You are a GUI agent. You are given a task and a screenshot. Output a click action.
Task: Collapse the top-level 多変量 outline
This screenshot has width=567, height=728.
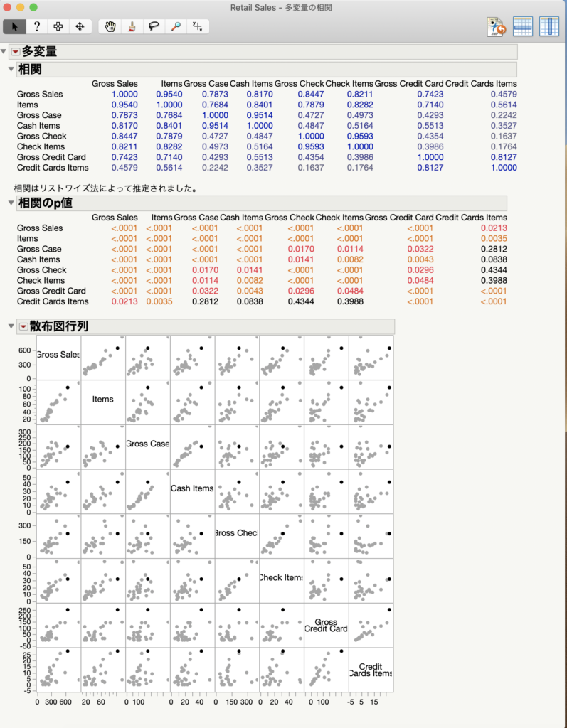click(5, 52)
